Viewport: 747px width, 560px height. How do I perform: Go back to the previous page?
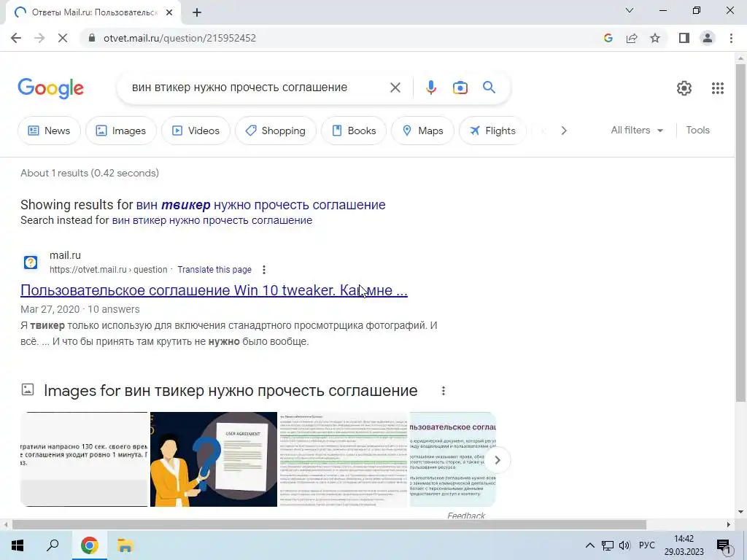click(x=16, y=38)
